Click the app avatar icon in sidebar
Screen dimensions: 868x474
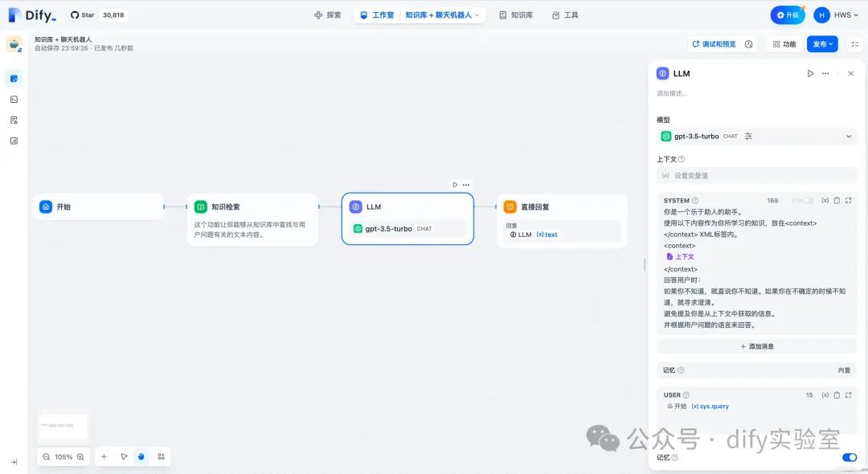tap(14, 43)
